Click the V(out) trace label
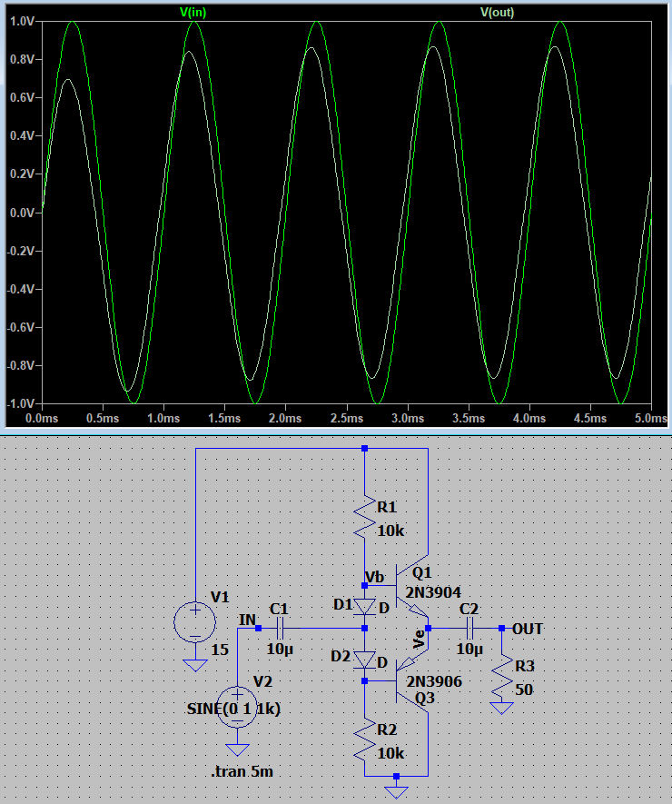The image size is (672, 804). pos(497,12)
